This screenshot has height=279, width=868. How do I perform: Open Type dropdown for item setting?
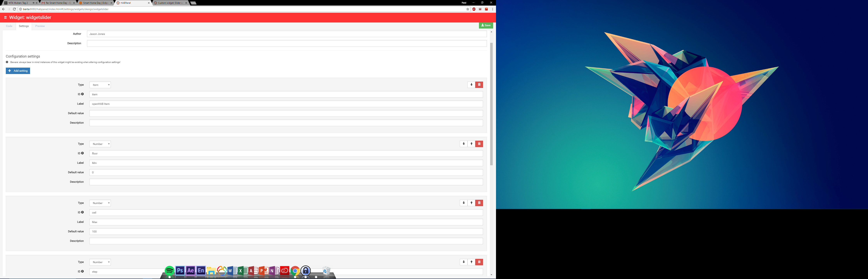click(100, 85)
